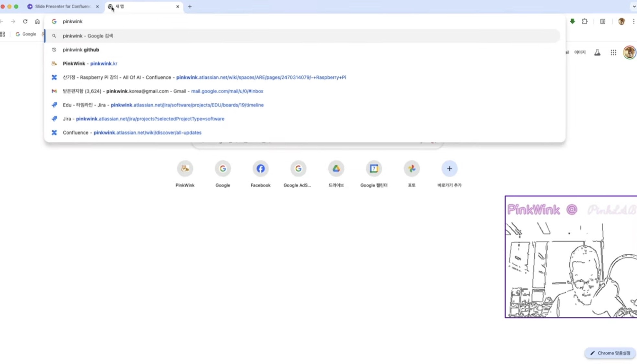The width and height of the screenshot is (637, 364).
Task: Click the 이미지 link
Action: tap(580, 52)
